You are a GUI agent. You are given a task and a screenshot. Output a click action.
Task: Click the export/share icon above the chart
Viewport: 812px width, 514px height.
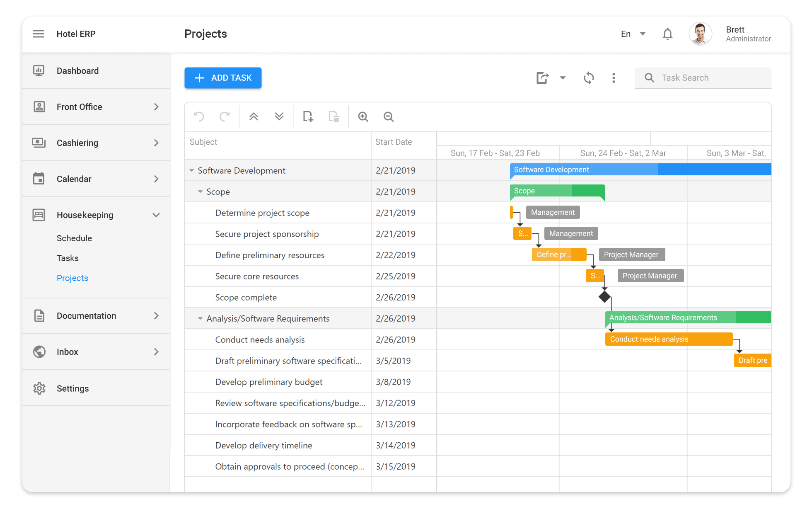tap(543, 78)
